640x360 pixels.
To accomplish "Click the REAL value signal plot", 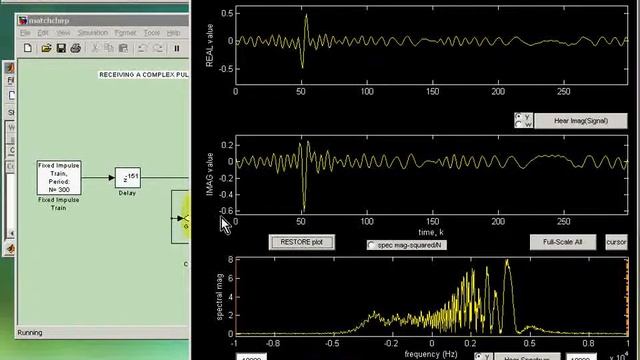I will pos(432,46).
